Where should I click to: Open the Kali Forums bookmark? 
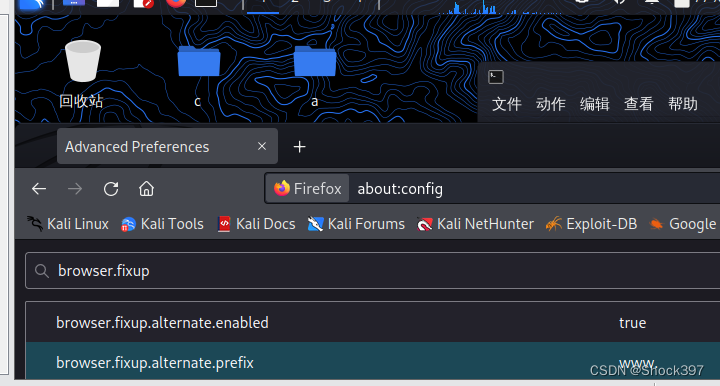point(356,224)
